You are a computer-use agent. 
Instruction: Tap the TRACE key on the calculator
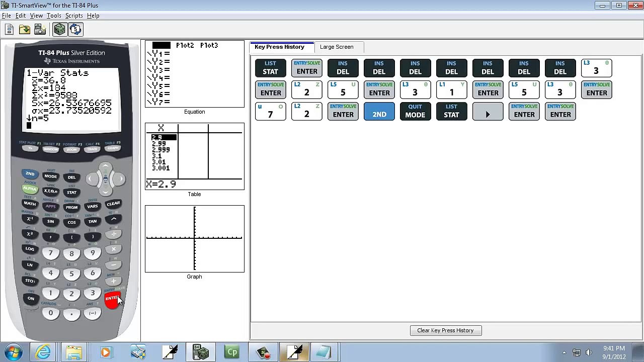click(92, 149)
